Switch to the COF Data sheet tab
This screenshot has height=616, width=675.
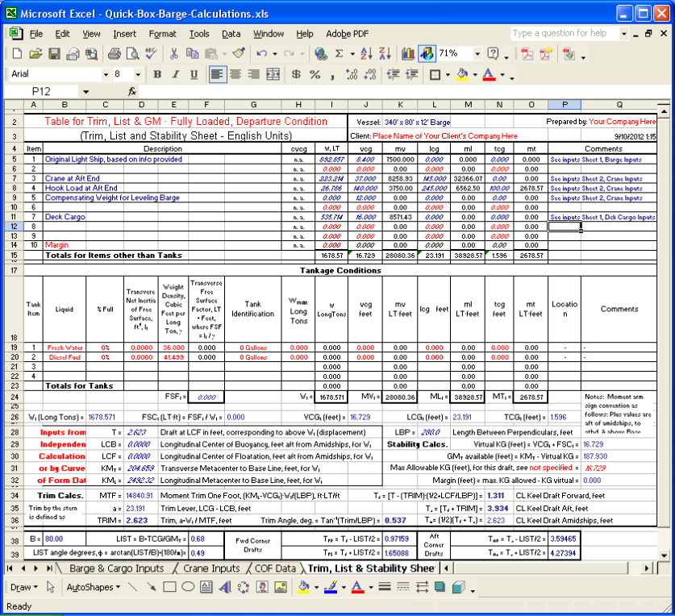[x=275, y=568]
